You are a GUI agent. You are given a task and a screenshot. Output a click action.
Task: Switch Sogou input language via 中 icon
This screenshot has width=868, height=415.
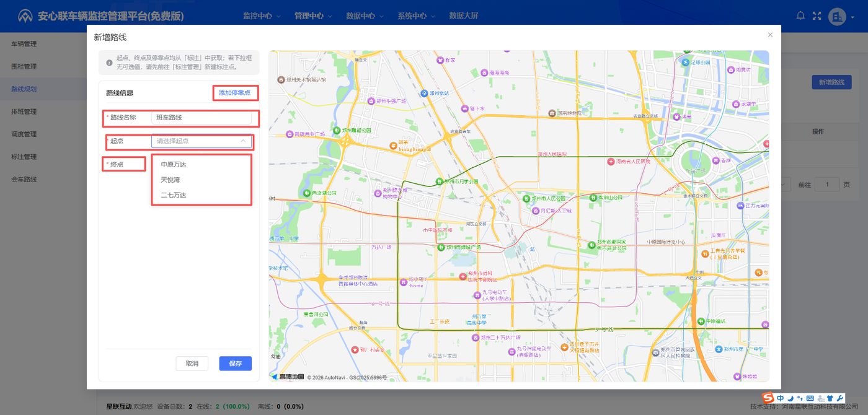[x=780, y=398]
